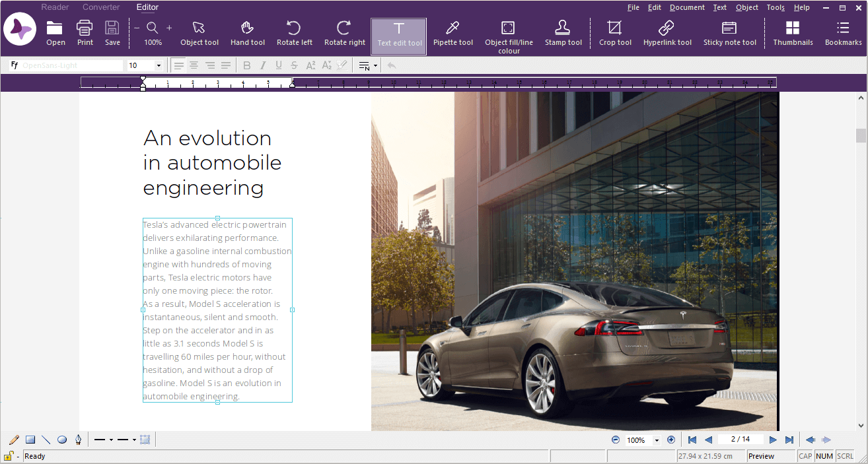Image resolution: width=868 pixels, height=464 pixels.
Task: Toggle subscript formatting
Action: pyautogui.click(x=326, y=65)
